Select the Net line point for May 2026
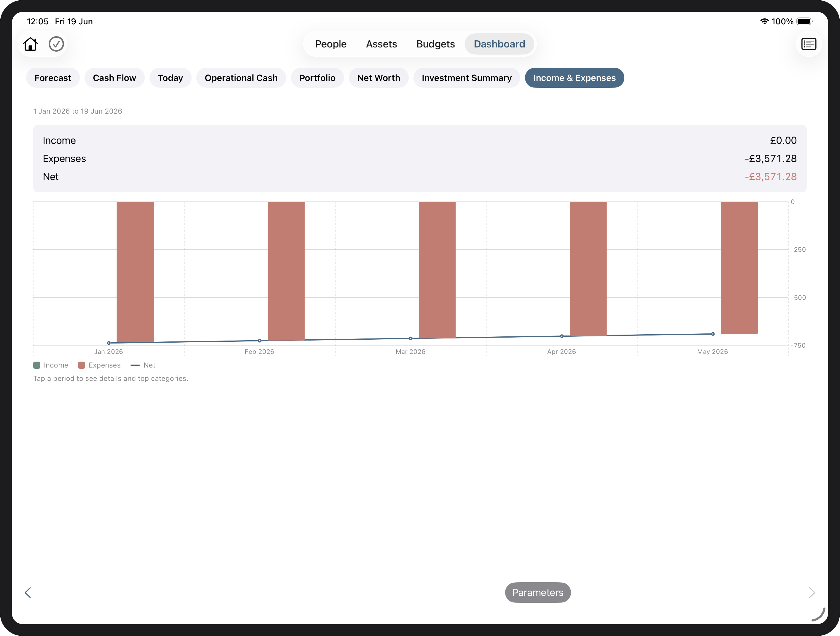Screen dimensions: 840x636 (x=713, y=334)
